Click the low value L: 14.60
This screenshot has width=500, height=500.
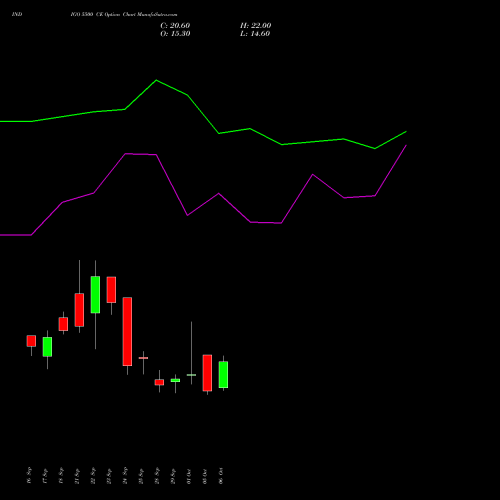(x=255, y=34)
